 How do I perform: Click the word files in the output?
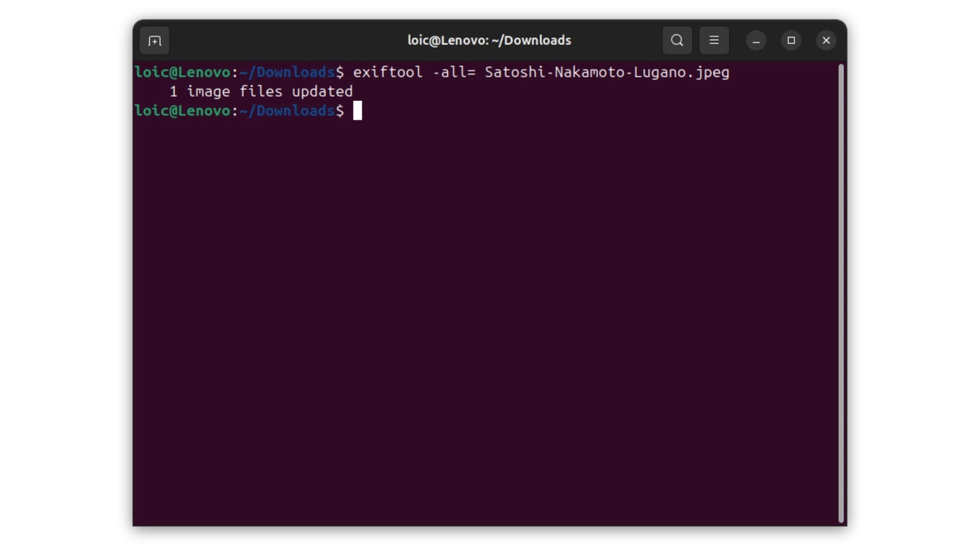(260, 92)
